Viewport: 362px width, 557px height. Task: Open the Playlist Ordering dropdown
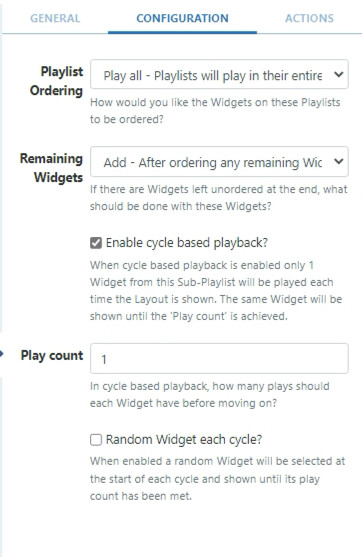[x=219, y=74]
